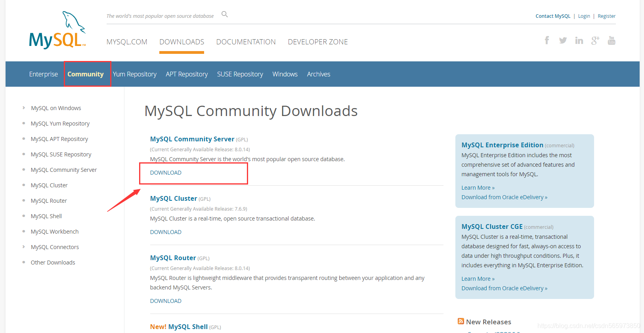Open MySQL Workbench sidebar link
This screenshot has width=644, height=333.
[55, 232]
